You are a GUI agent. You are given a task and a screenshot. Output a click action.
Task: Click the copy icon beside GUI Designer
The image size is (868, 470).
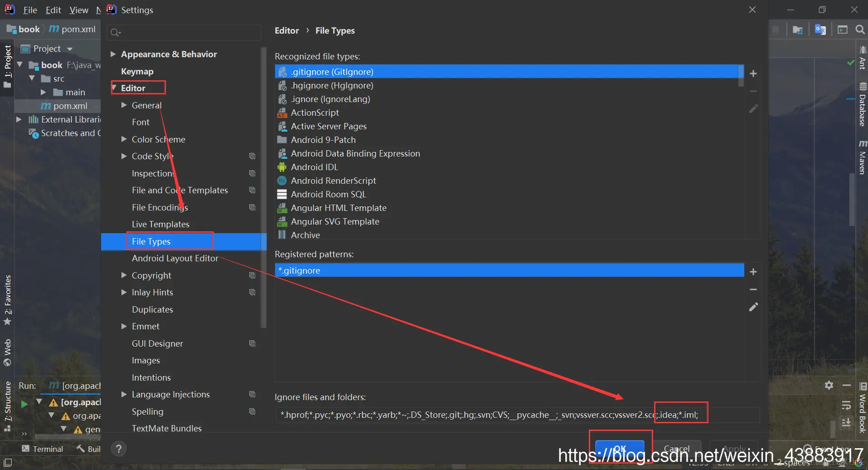(x=252, y=343)
